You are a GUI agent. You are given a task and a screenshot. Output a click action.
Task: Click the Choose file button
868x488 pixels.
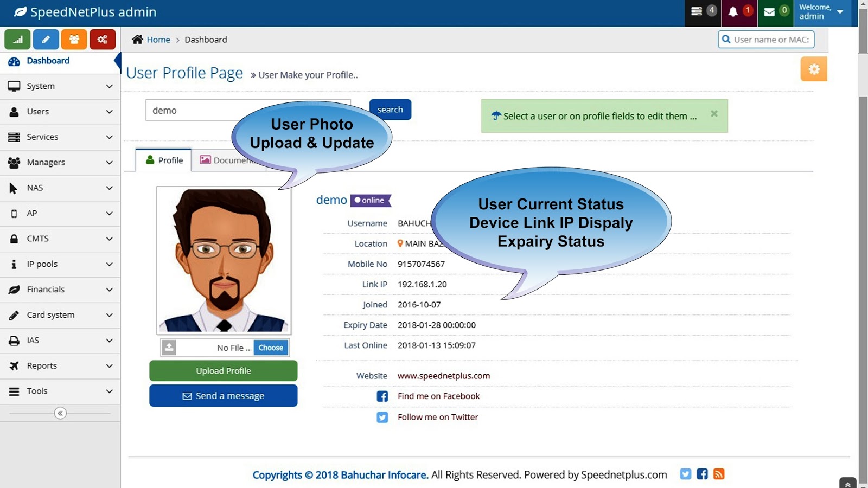pyautogui.click(x=271, y=348)
